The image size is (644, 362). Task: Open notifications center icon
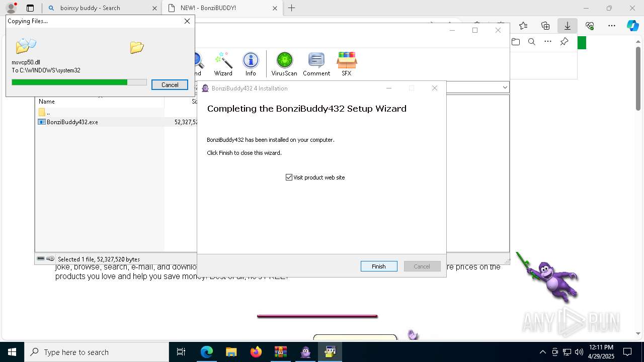point(627,352)
